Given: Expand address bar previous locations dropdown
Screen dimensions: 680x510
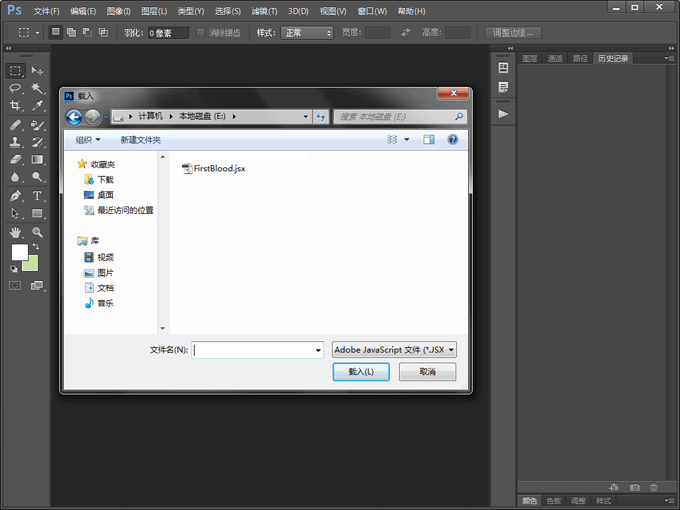Looking at the screenshot, I should (x=306, y=116).
